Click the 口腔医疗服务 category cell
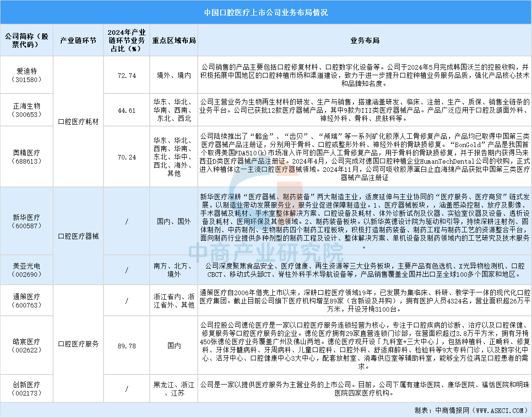532x418 pixels. point(78,344)
